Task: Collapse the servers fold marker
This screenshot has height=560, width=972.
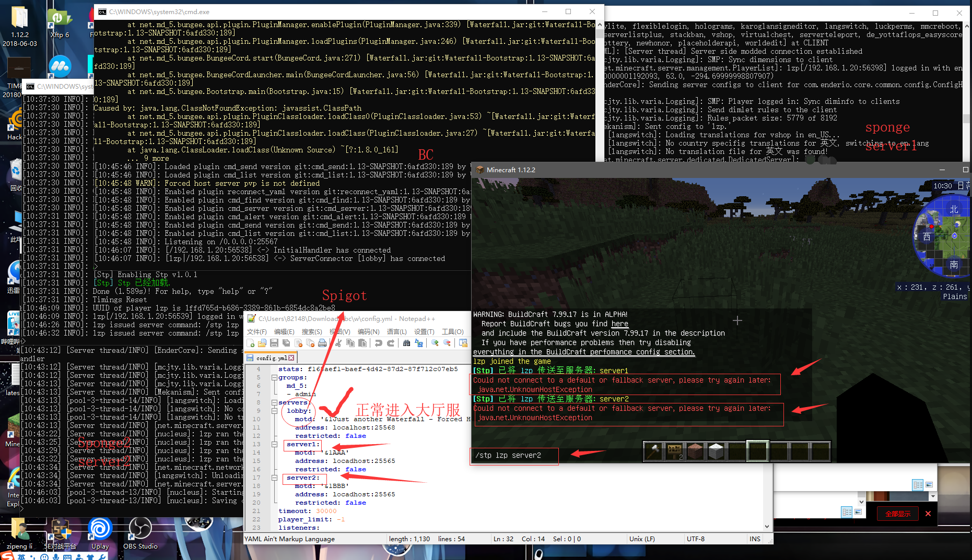Action: (x=274, y=402)
